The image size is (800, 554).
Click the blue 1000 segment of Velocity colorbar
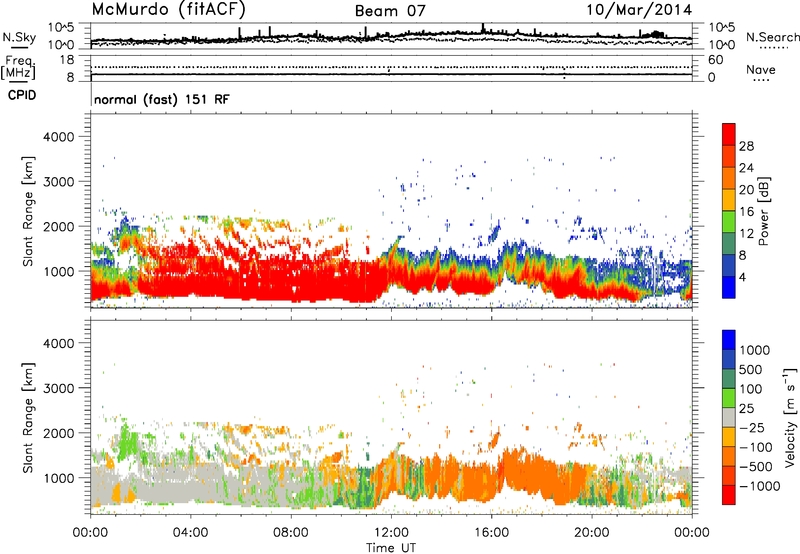tap(729, 340)
